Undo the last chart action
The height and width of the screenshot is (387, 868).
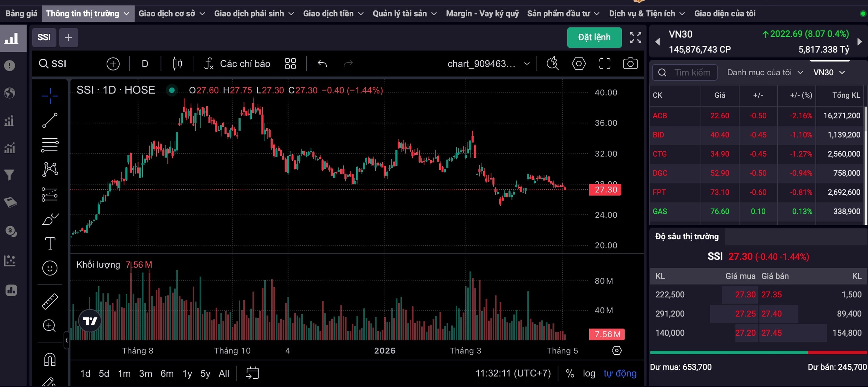pyautogui.click(x=322, y=64)
